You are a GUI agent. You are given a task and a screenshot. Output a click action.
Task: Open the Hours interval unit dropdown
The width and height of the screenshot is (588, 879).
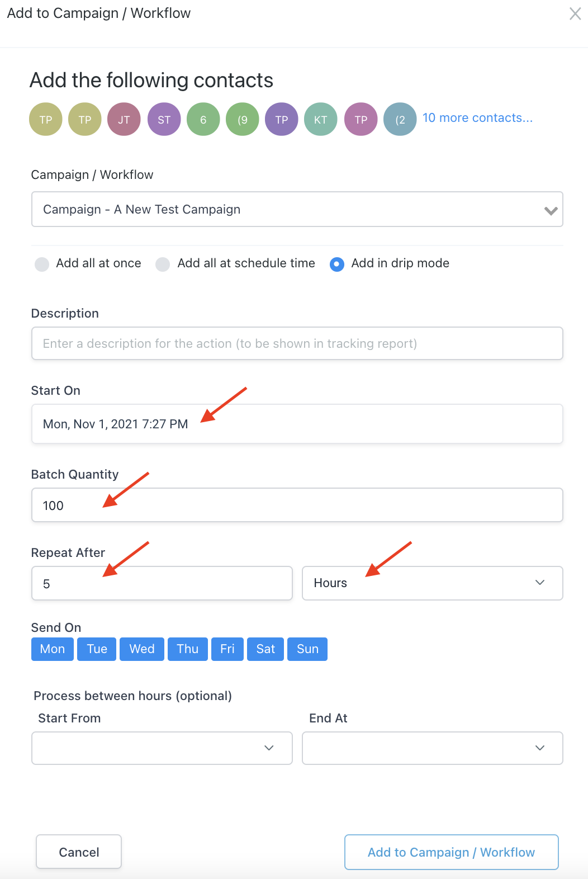point(432,583)
